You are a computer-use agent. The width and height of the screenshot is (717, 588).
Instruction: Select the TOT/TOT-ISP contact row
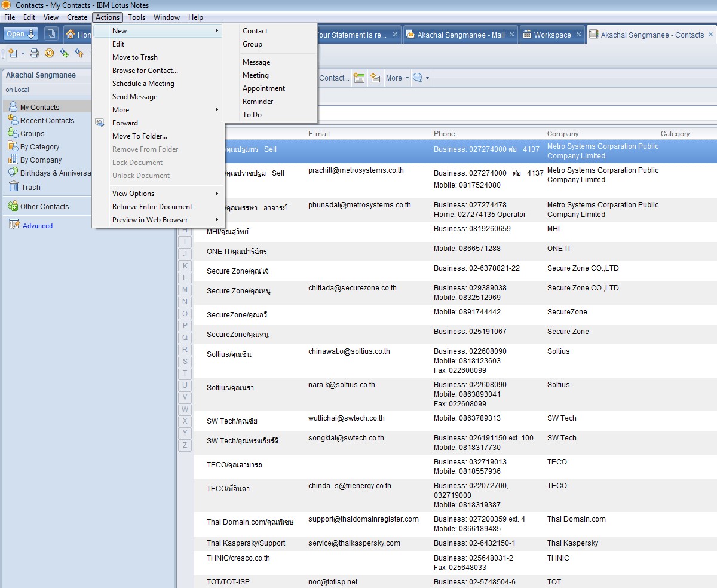[455, 582]
